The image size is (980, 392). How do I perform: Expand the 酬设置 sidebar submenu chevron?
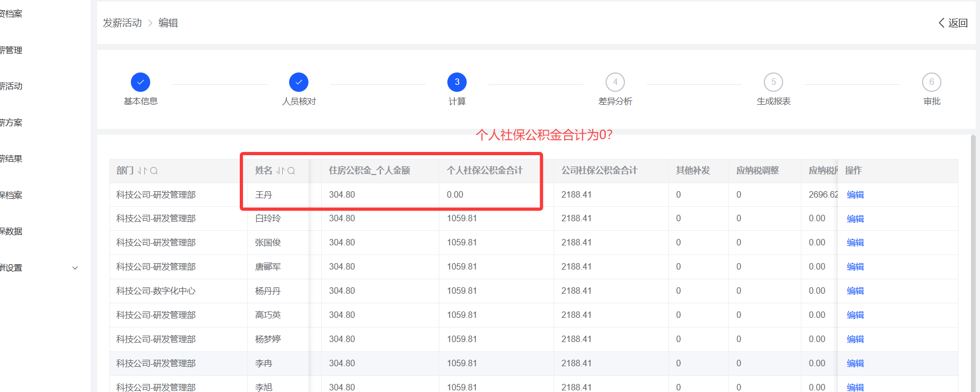pos(75,268)
